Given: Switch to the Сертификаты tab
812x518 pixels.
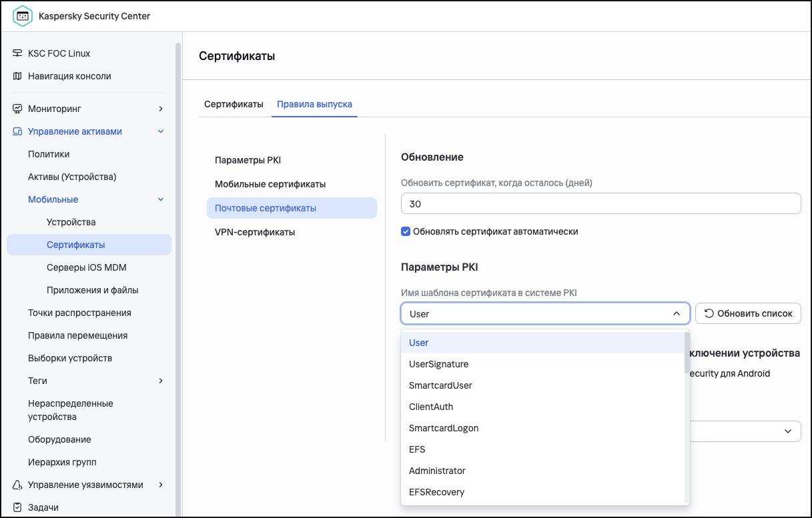Looking at the screenshot, I should (x=234, y=104).
